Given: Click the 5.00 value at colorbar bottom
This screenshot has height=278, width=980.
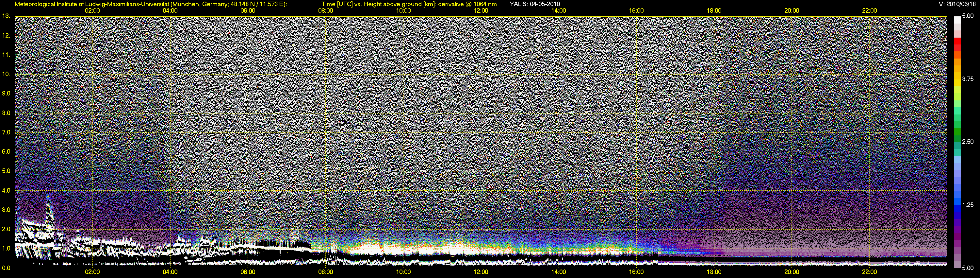Looking at the screenshot, I should pos(968,268).
